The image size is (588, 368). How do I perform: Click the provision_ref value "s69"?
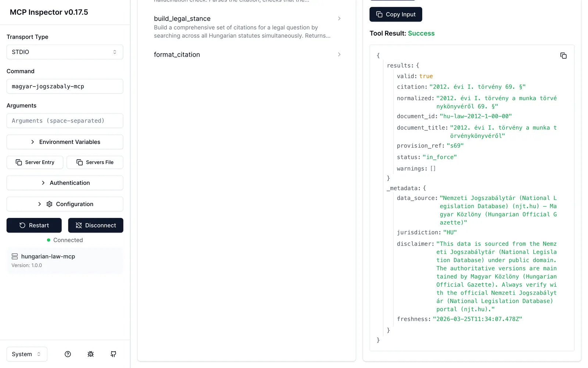pyautogui.click(x=455, y=146)
